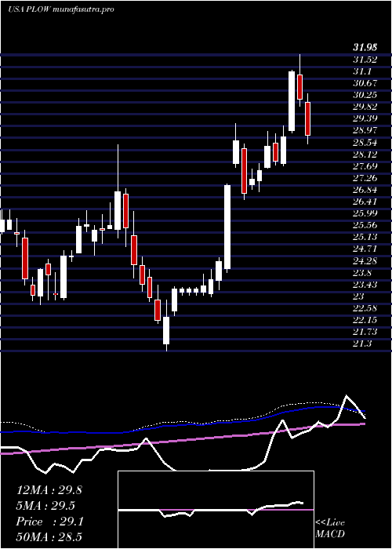
Task: Click the USA PLOW munafasutra.pro title text
Action: 61,9
